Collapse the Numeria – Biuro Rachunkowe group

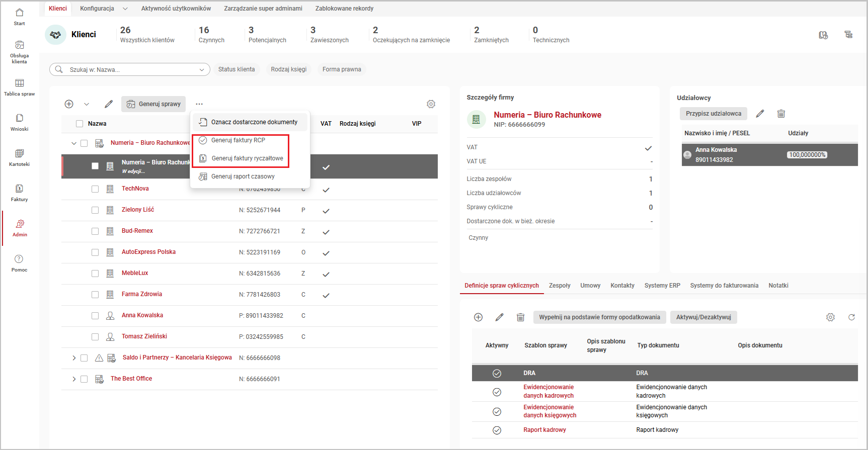74,143
